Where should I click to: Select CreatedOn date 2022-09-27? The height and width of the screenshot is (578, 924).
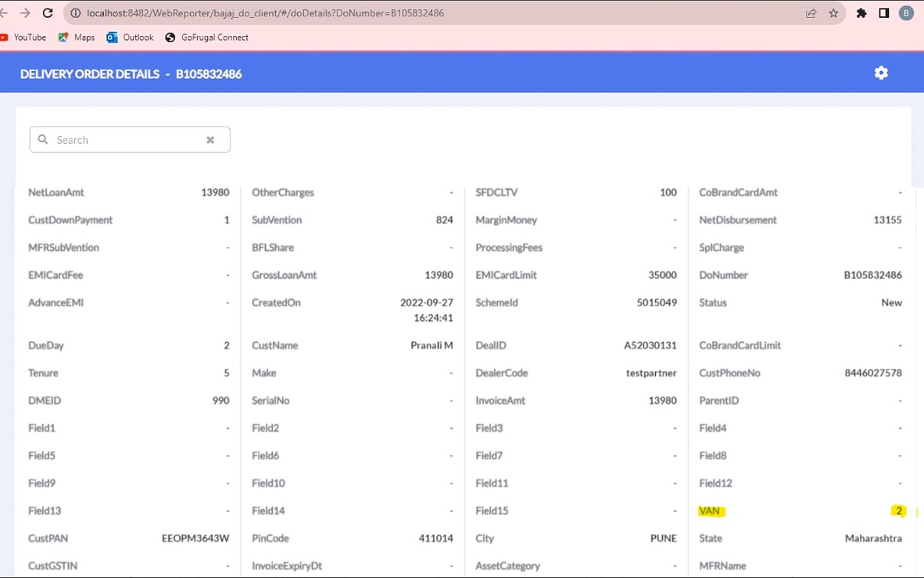click(427, 302)
